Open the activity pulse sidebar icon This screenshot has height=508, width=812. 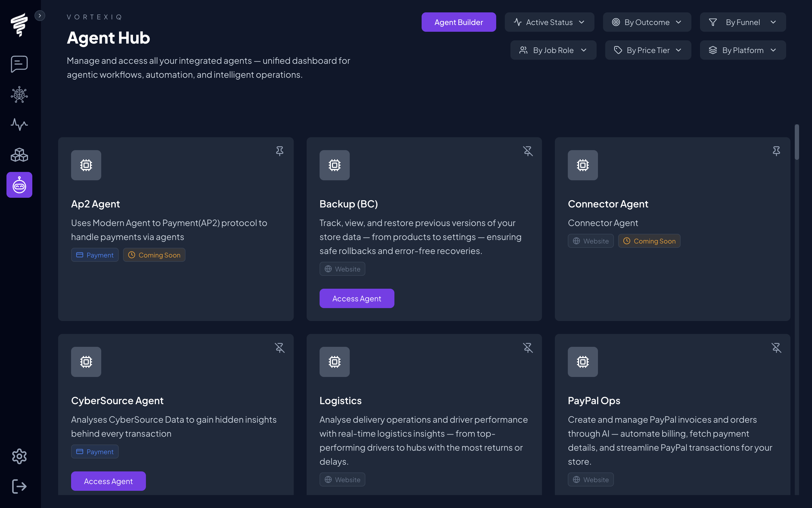tap(19, 124)
